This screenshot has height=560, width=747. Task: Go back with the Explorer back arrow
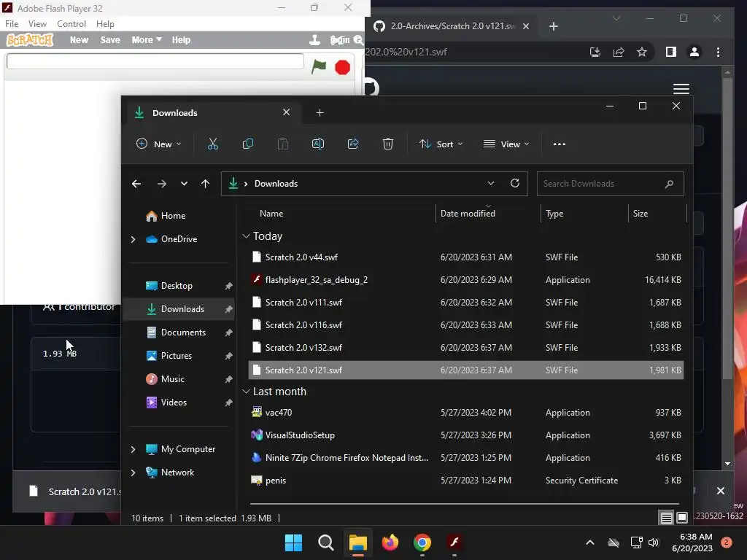(136, 184)
